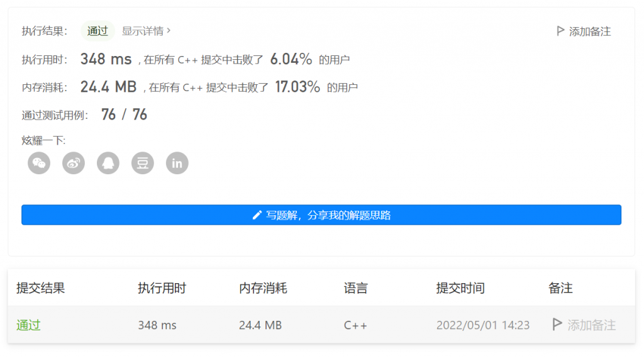This screenshot has width=644, height=358.
Task: Share the result to Weibo
Action: (x=74, y=164)
